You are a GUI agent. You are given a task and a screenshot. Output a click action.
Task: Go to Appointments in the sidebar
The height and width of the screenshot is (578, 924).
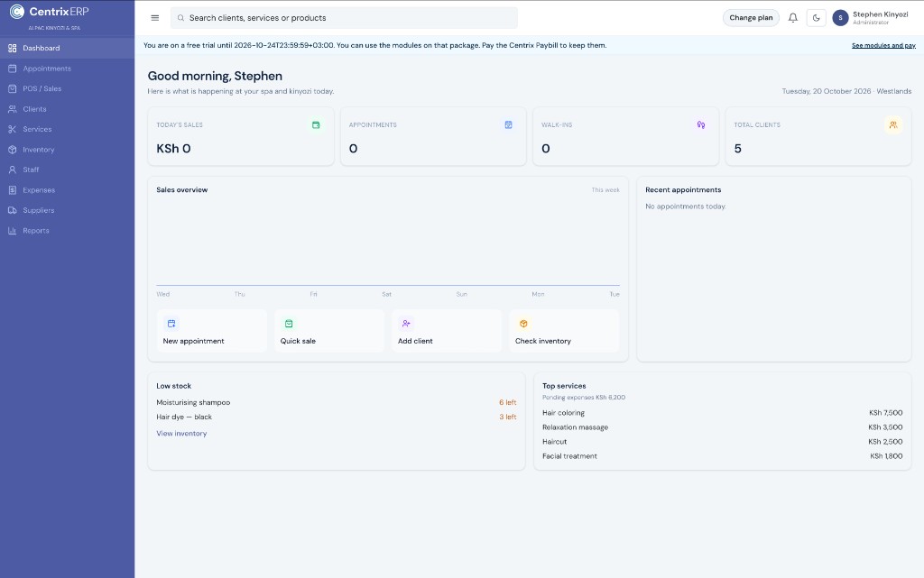[67, 69]
